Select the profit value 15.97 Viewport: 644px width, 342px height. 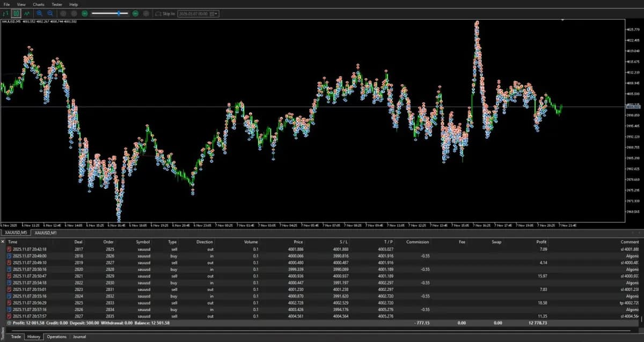pos(541,276)
